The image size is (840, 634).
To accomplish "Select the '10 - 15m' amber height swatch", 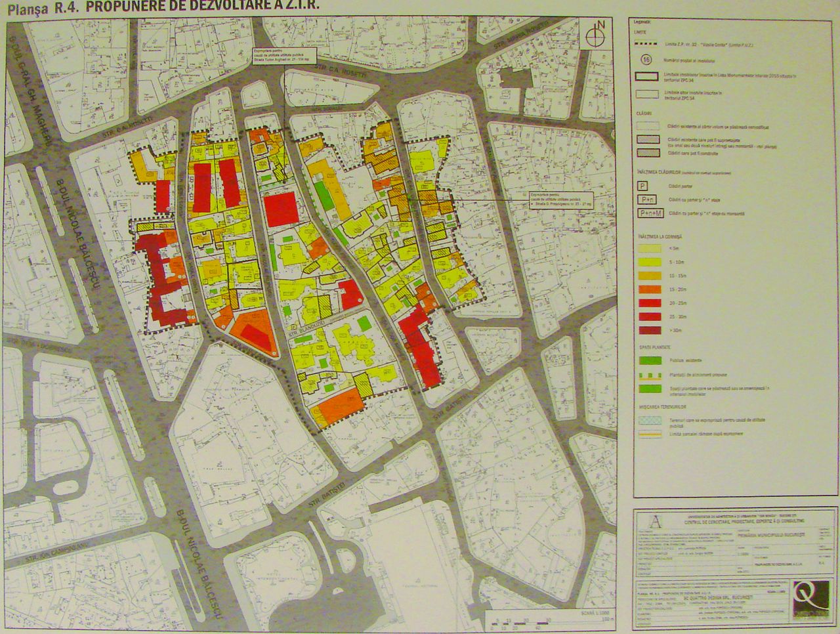I will (x=648, y=275).
